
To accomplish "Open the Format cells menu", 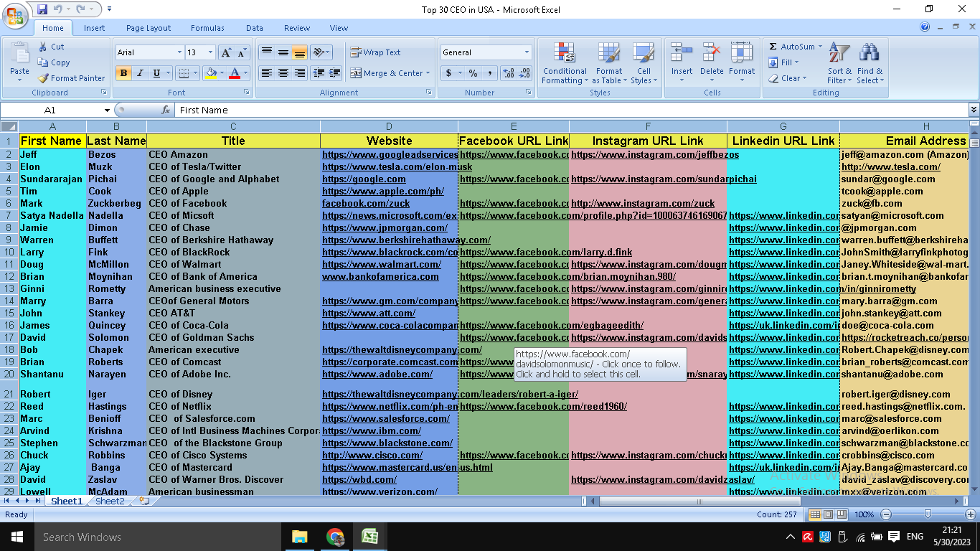I will pyautogui.click(x=742, y=63).
